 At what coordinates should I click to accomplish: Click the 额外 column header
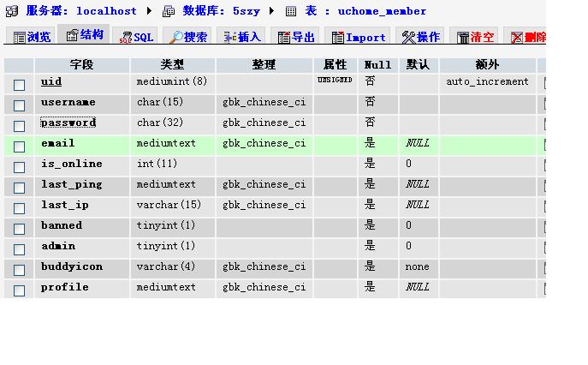(487, 65)
